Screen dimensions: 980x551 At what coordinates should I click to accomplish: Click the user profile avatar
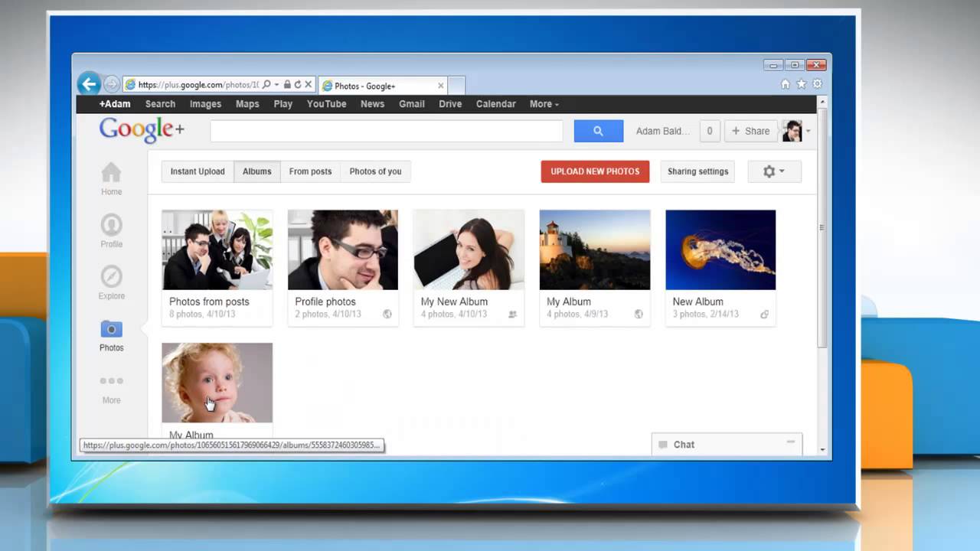pos(792,131)
